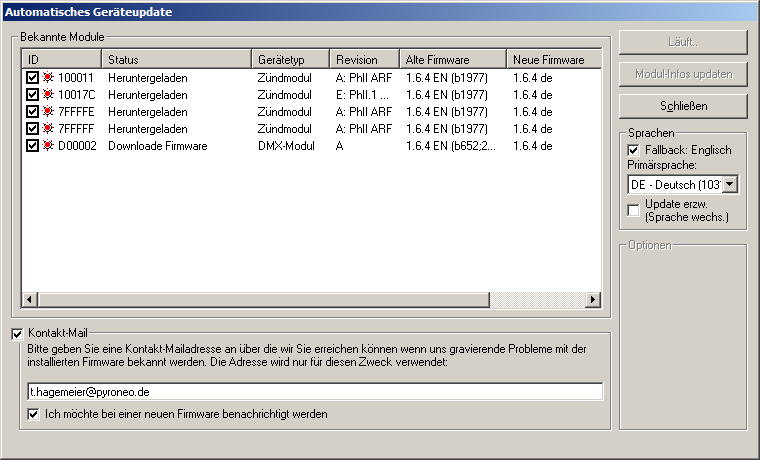Click the red status icon for module 7FFFFE
The image size is (760, 460).
[x=48, y=111]
